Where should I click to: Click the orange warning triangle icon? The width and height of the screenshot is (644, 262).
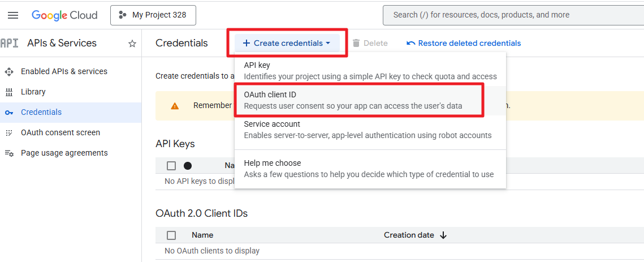[x=175, y=106]
